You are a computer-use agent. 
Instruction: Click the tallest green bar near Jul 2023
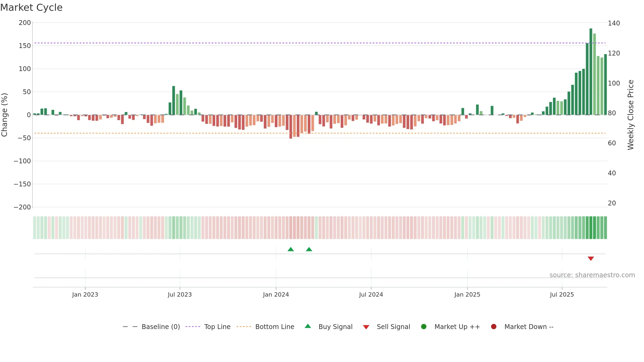(x=174, y=100)
